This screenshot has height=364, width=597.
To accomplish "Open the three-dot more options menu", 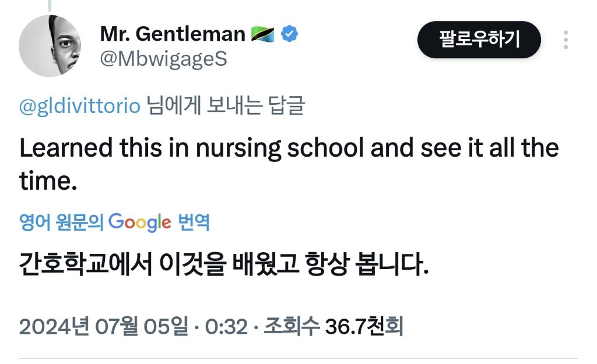I will click(566, 40).
